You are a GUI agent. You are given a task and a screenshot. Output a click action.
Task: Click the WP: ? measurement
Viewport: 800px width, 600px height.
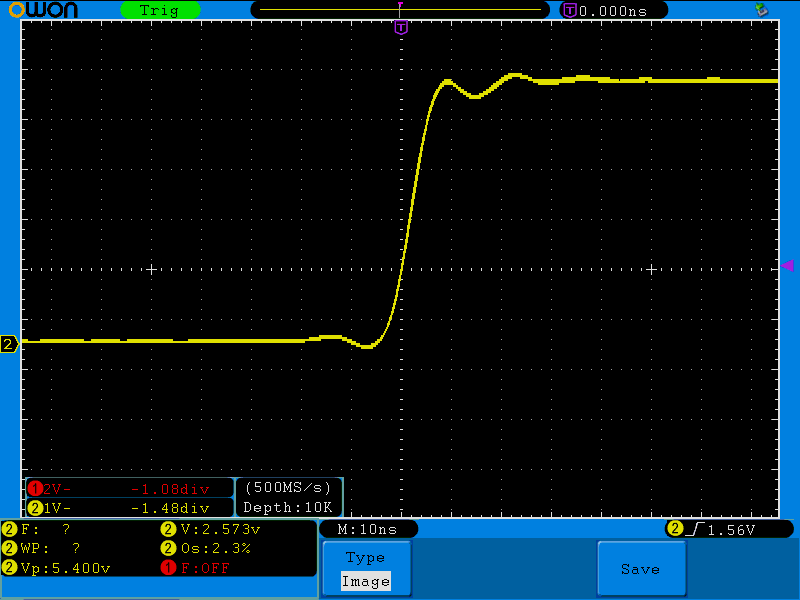click(x=41, y=548)
